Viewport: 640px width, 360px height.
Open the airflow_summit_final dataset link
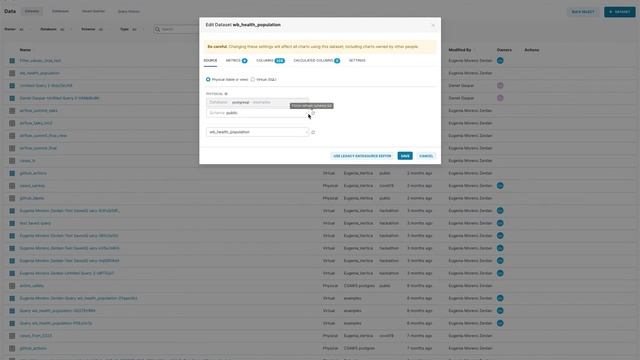(x=38, y=148)
